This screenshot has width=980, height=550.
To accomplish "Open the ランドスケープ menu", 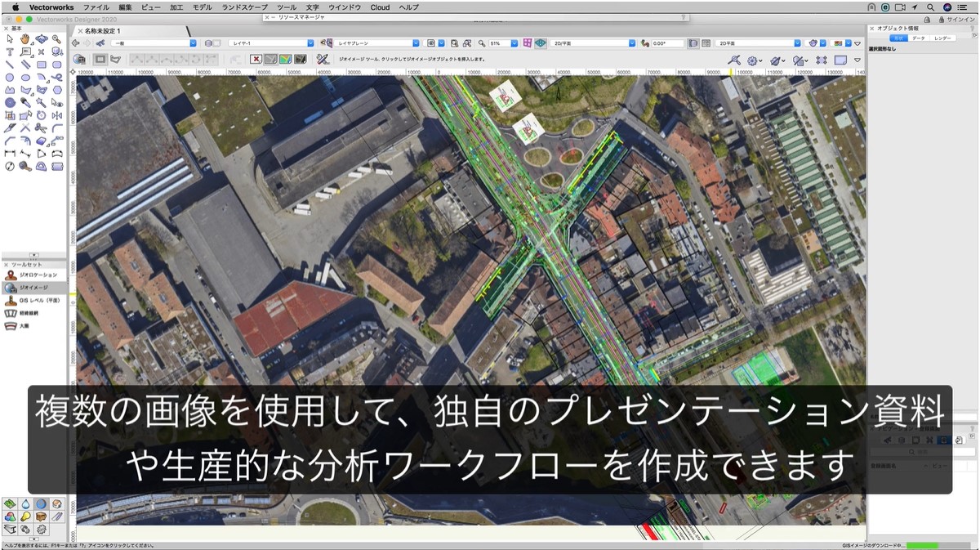I will [x=244, y=7].
